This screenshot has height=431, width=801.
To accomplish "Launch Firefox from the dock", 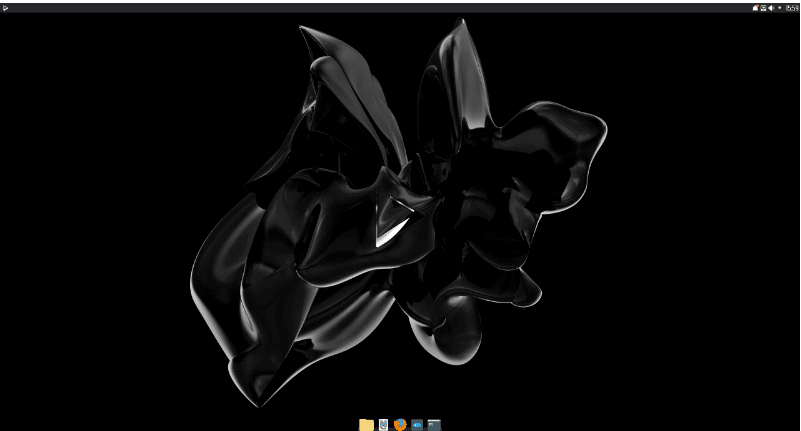I will (400, 424).
